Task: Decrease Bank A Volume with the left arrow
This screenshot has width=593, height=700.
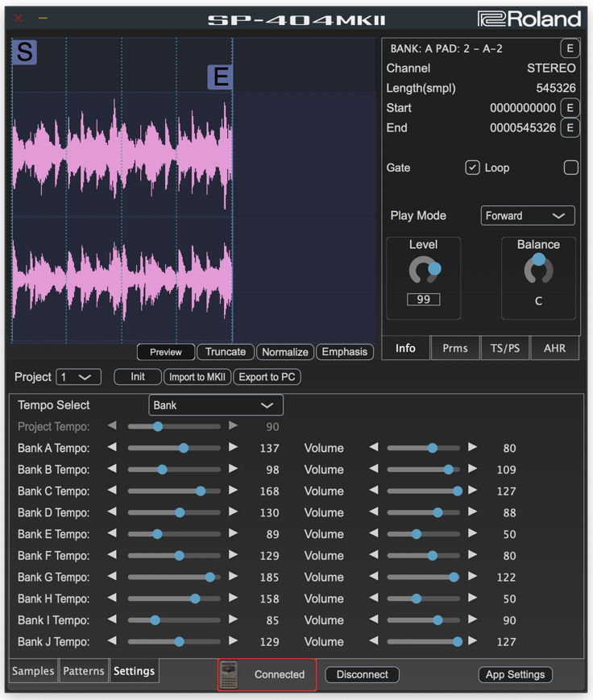Action: click(374, 447)
